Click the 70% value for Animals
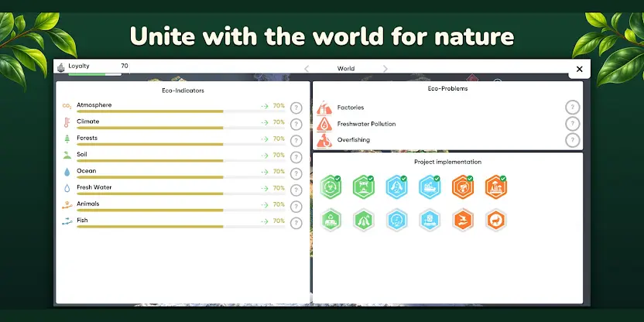The height and width of the screenshot is (322, 644). [x=279, y=204]
